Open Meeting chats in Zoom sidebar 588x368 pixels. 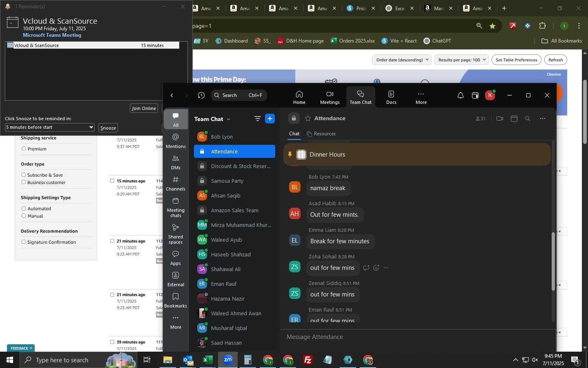[176, 207]
